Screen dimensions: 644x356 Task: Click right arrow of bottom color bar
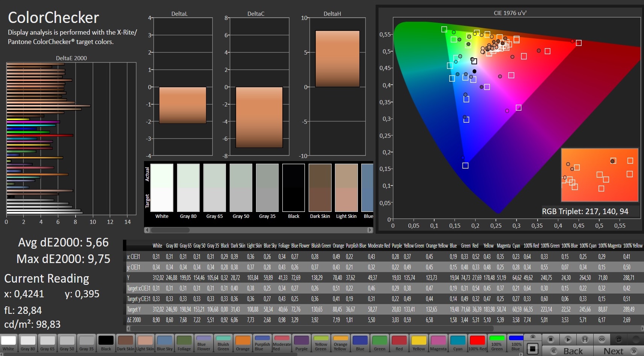(521, 354)
